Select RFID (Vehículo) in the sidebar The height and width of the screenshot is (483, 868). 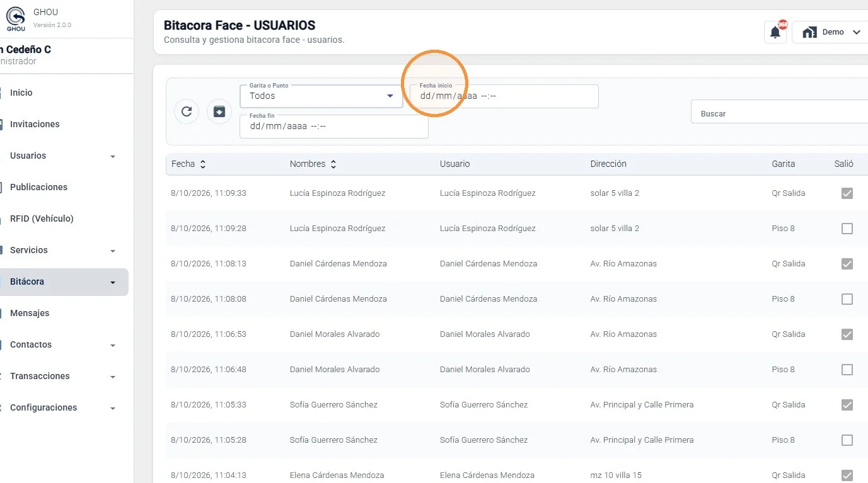click(63, 219)
